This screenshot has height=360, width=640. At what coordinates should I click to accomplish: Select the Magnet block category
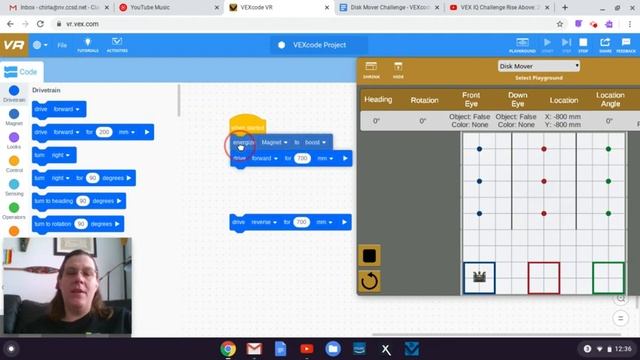pos(14,117)
